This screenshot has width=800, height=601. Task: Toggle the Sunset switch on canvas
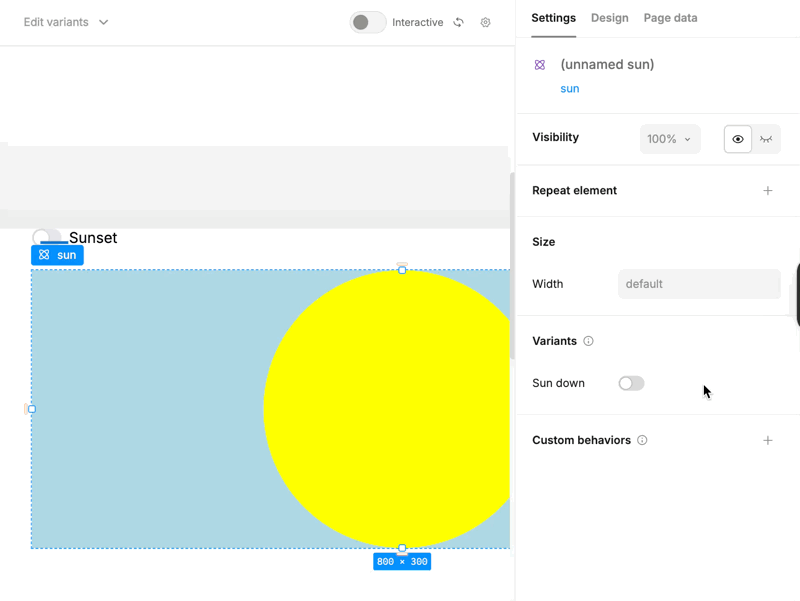pyautogui.click(x=46, y=237)
